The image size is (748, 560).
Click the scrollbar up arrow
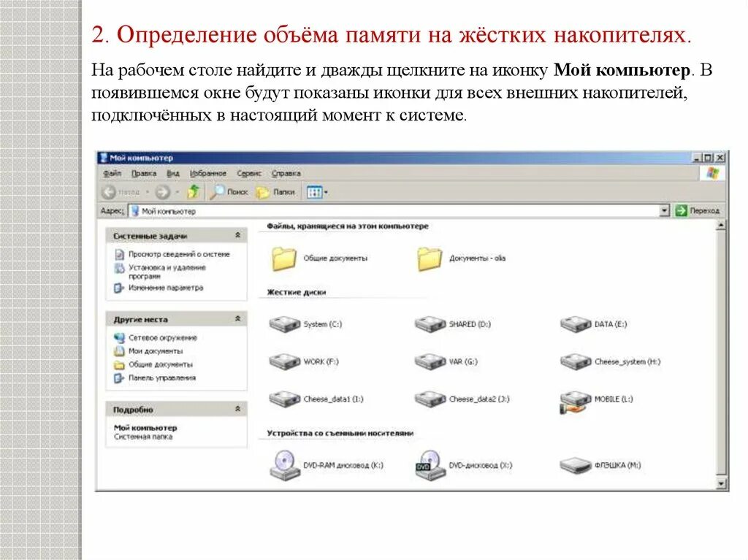(x=721, y=226)
